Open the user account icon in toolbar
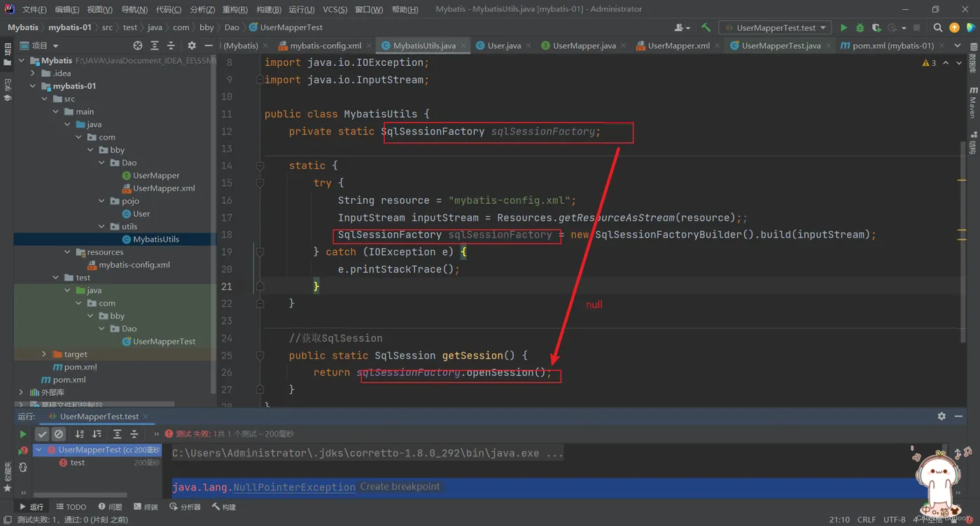Viewport: 980px width, 526px height. pos(681,27)
